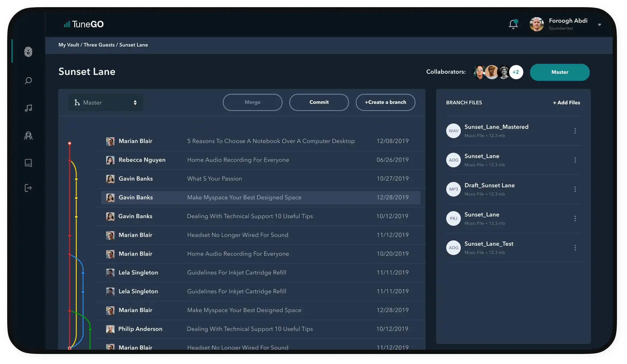Open the Vault section in the sidebar
This screenshot has height=364, width=627.
pyautogui.click(x=28, y=51)
